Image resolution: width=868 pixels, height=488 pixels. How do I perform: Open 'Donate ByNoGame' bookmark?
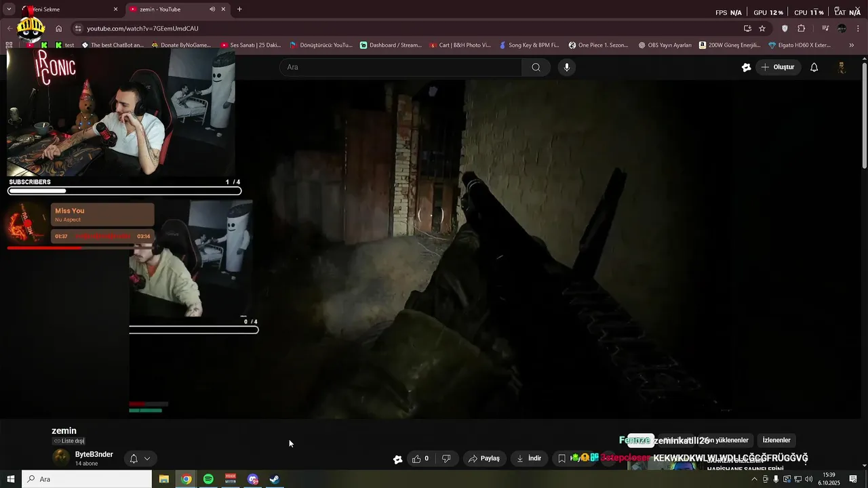coord(181,45)
